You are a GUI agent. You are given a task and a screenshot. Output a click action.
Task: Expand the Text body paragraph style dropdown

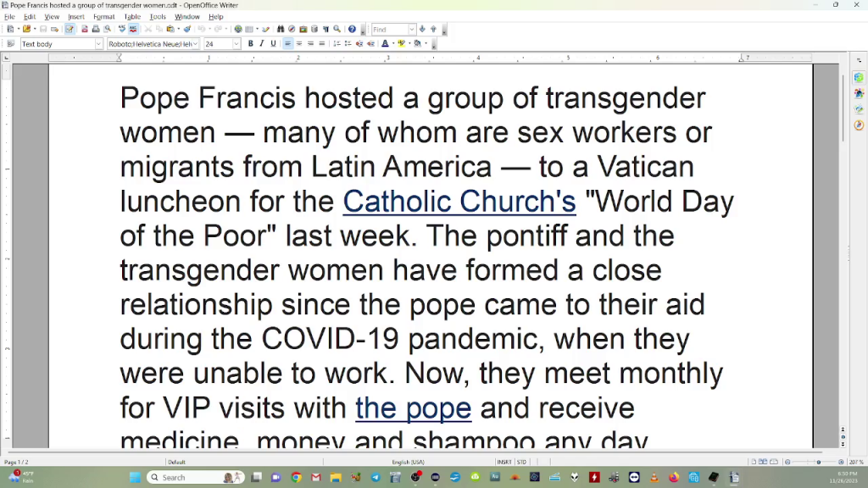tap(98, 44)
